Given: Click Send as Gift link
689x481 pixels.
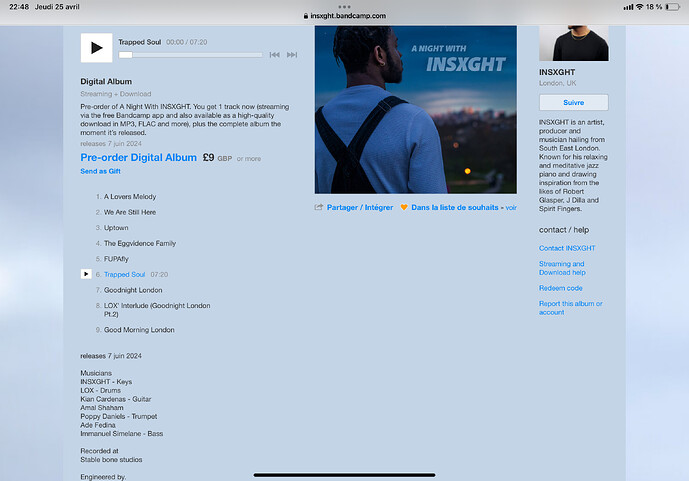Looking at the screenshot, I should click(101, 171).
